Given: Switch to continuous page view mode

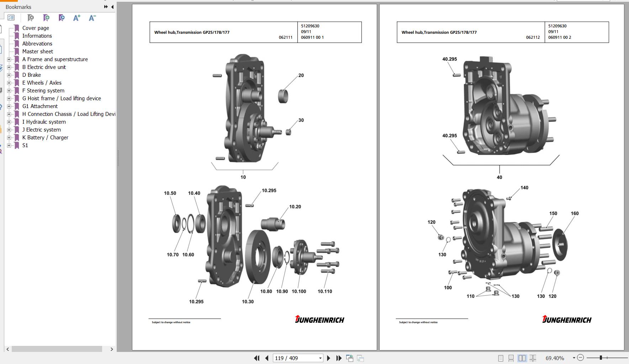Looking at the screenshot, I should tap(511, 358).
